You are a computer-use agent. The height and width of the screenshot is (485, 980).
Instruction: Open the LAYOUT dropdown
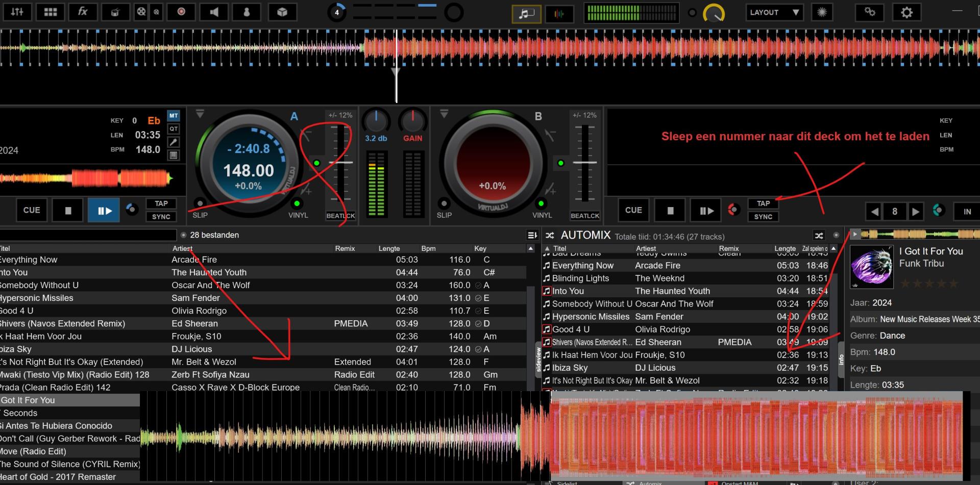tap(774, 12)
